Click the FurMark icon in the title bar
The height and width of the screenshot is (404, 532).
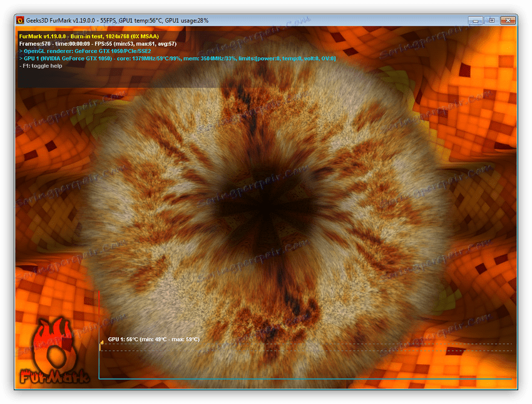(21, 21)
